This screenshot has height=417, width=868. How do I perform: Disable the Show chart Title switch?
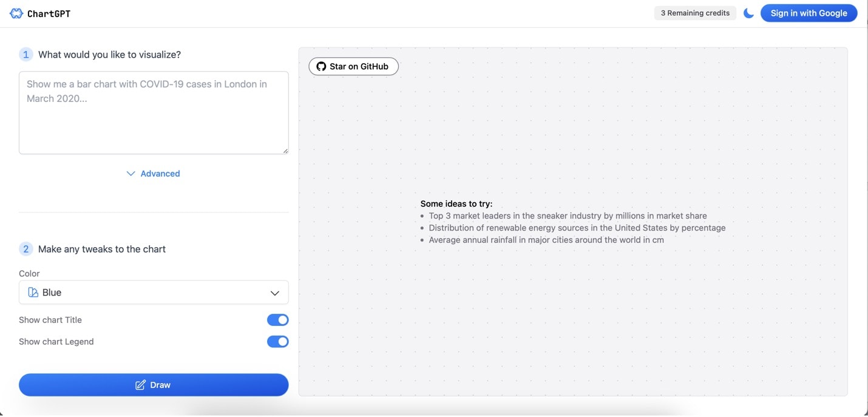pos(278,320)
